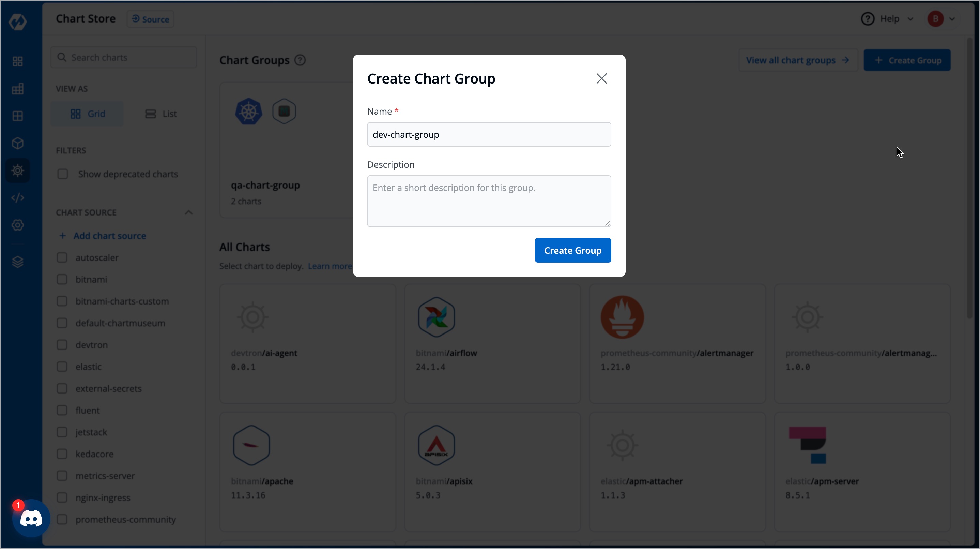Click the code brackets icon in sidebar
Viewport: 980px width, 549px height.
[17, 197]
